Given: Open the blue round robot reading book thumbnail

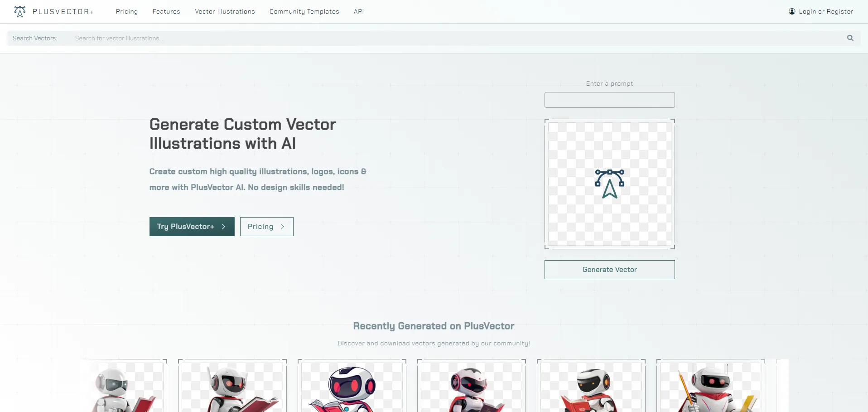Looking at the screenshot, I should (352, 388).
